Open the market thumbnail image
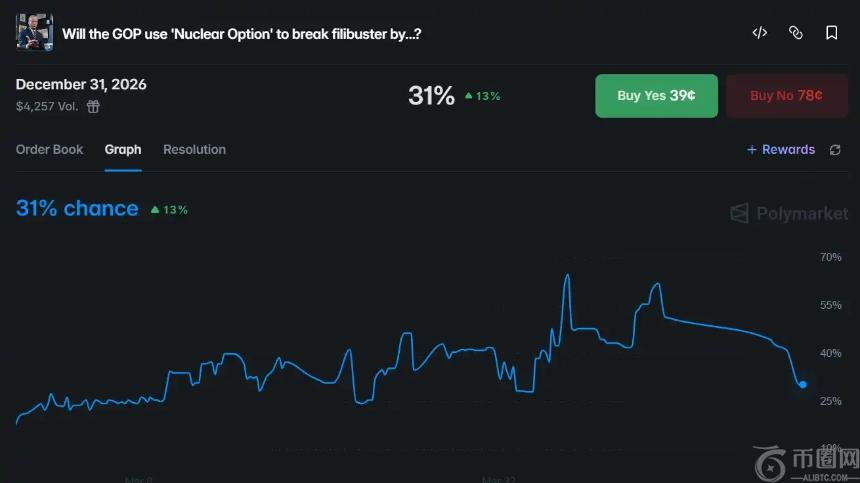The width and height of the screenshot is (860, 483). tap(33, 32)
